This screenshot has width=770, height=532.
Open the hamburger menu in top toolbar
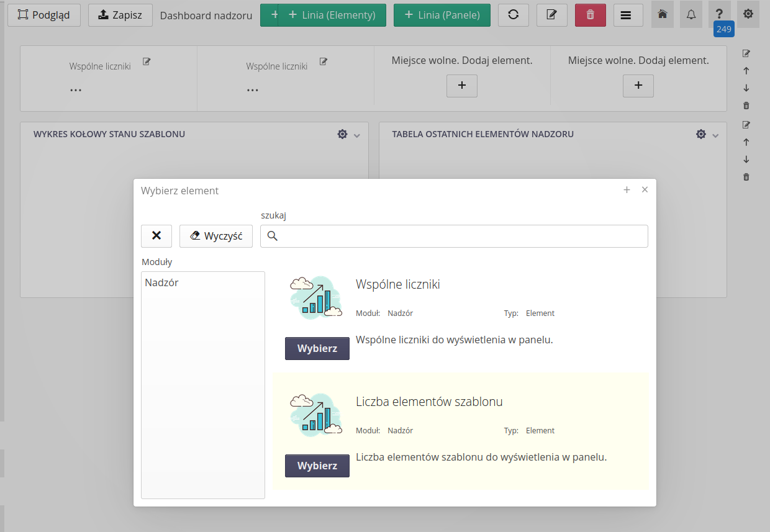pos(628,15)
